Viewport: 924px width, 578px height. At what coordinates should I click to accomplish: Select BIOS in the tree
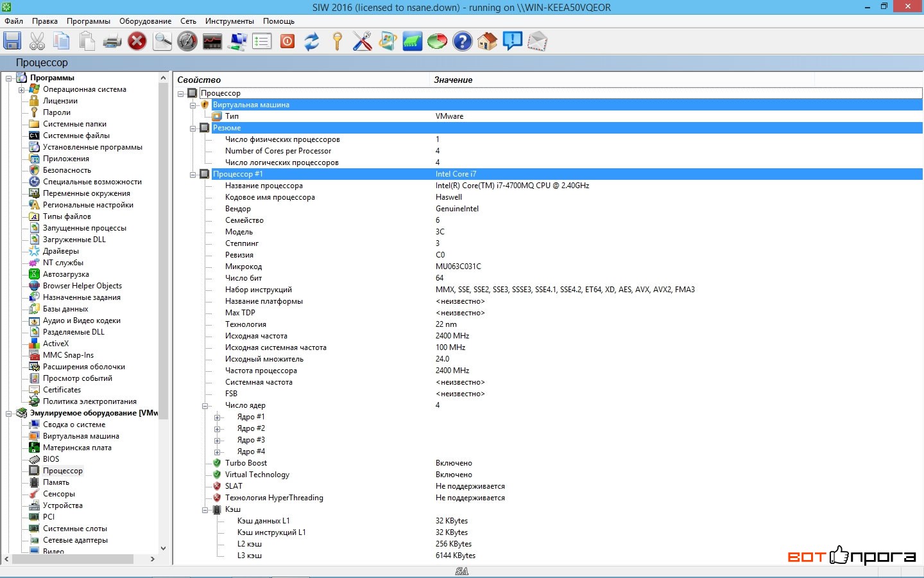pyautogui.click(x=51, y=459)
